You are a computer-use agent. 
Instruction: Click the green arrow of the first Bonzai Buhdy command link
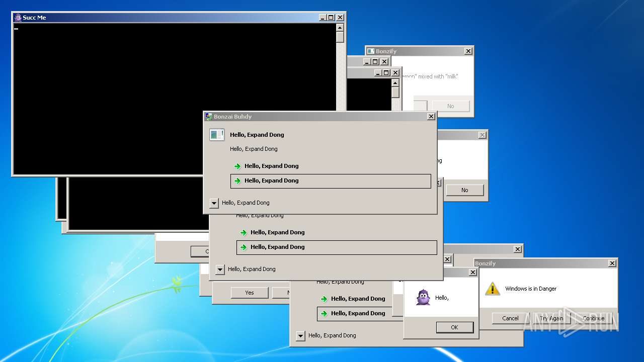(237, 166)
